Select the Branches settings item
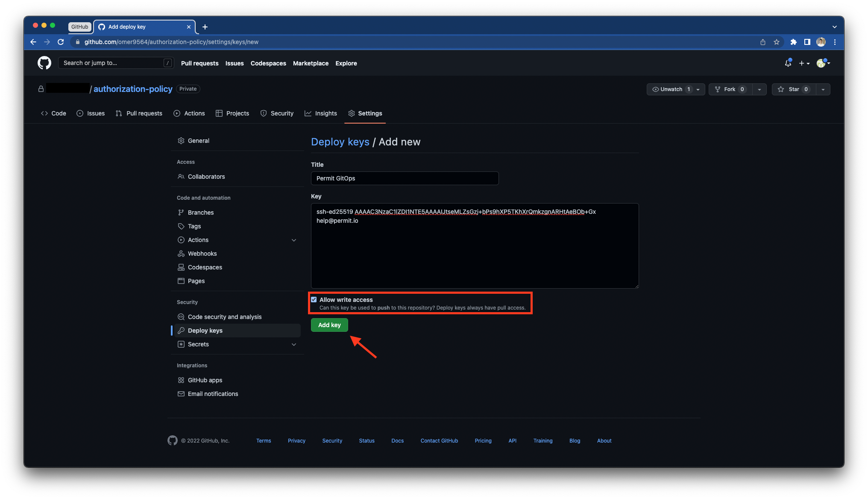 click(x=201, y=212)
